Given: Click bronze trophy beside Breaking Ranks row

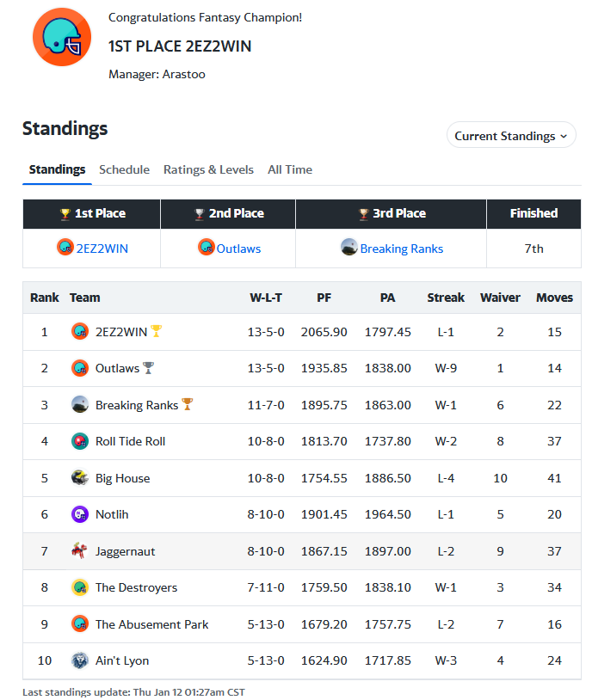Looking at the screenshot, I should click(188, 404).
